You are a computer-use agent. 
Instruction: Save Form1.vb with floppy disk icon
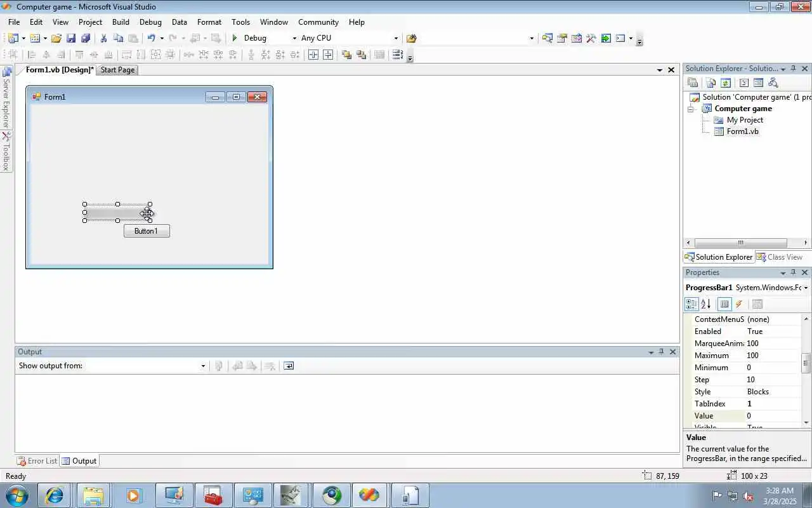click(x=71, y=38)
